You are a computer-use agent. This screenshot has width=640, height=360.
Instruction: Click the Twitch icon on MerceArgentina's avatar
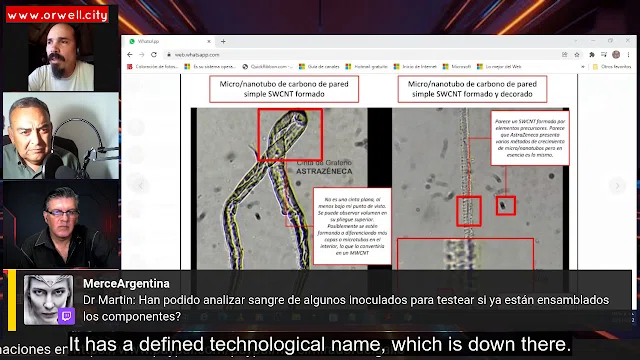[x=66, y=316]
